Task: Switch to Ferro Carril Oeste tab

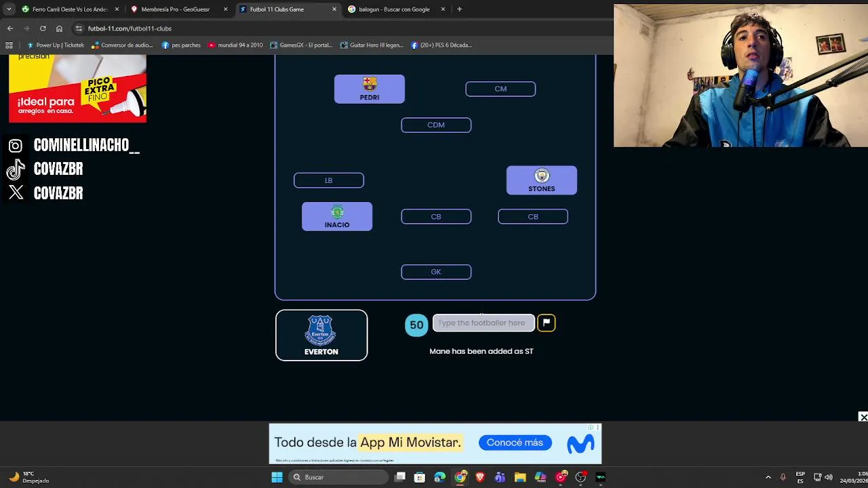Action: tap(70, 9)
